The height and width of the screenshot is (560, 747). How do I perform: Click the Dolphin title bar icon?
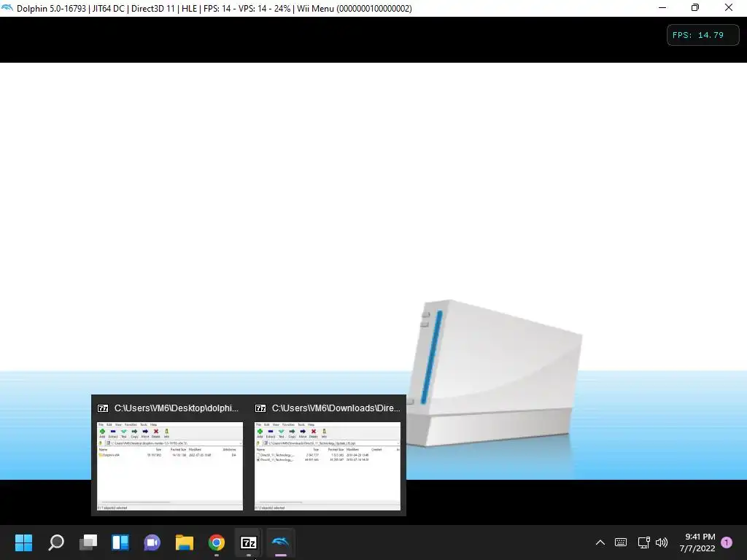(x=7, y=7)
